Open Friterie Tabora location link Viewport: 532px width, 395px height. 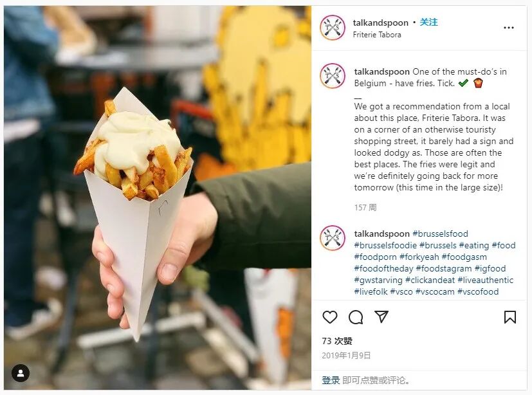click(376, 35)
